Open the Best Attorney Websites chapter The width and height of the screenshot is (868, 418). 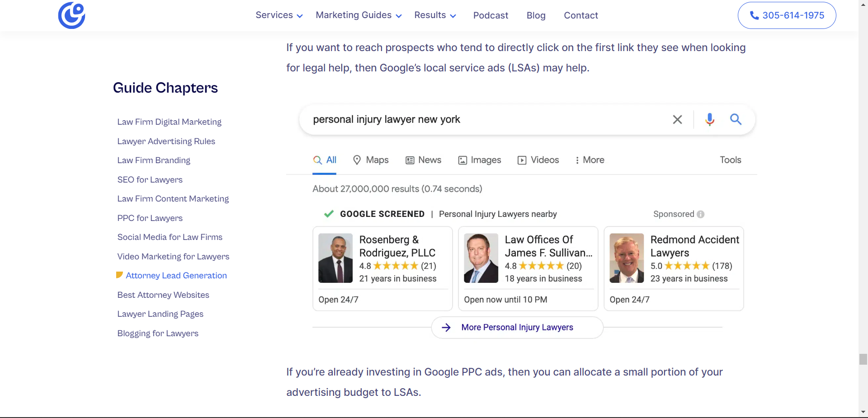click(x=163, y=295)
